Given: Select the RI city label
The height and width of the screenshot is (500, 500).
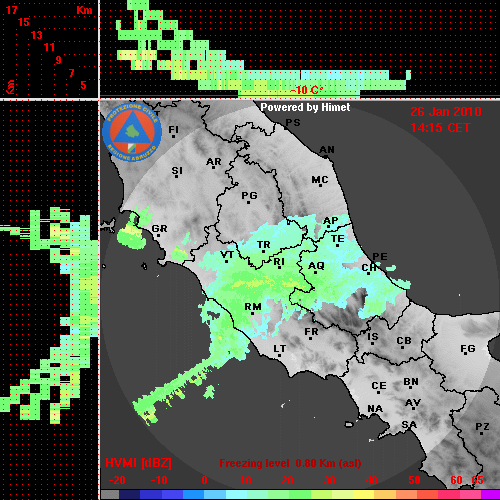Looking at the screenshot, I should tap(279, 262).
